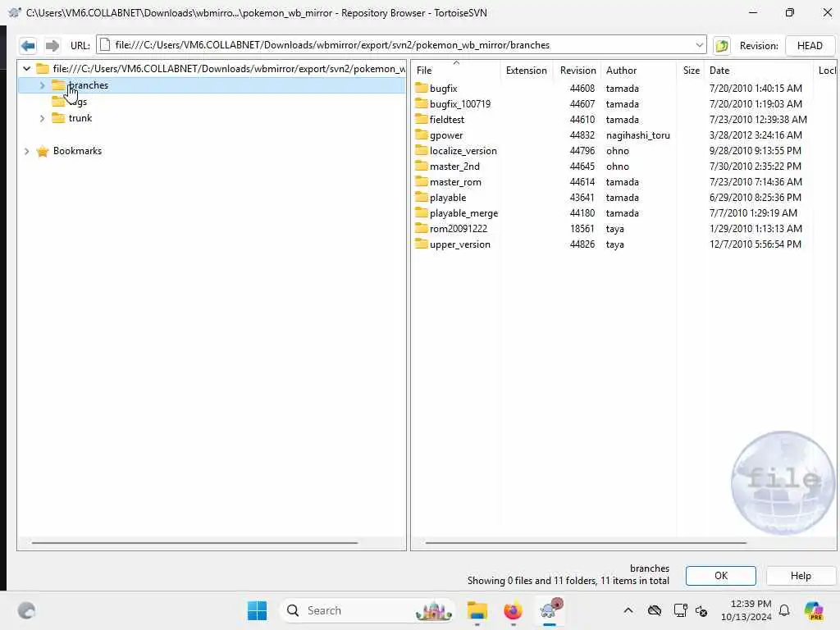Click the rom20091222 folder icon
The width and height of the screenshot is (840, 630).
tap(422, 228)
